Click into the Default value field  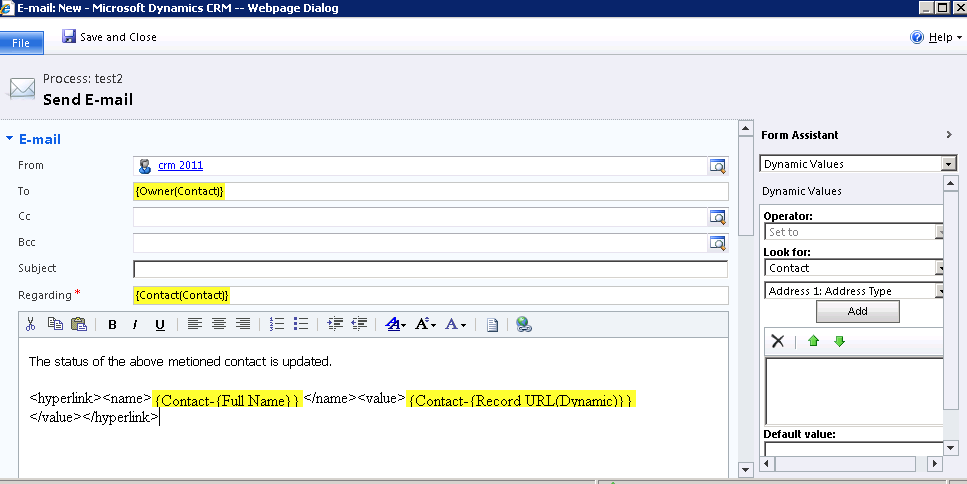click(x=854, y=448)
